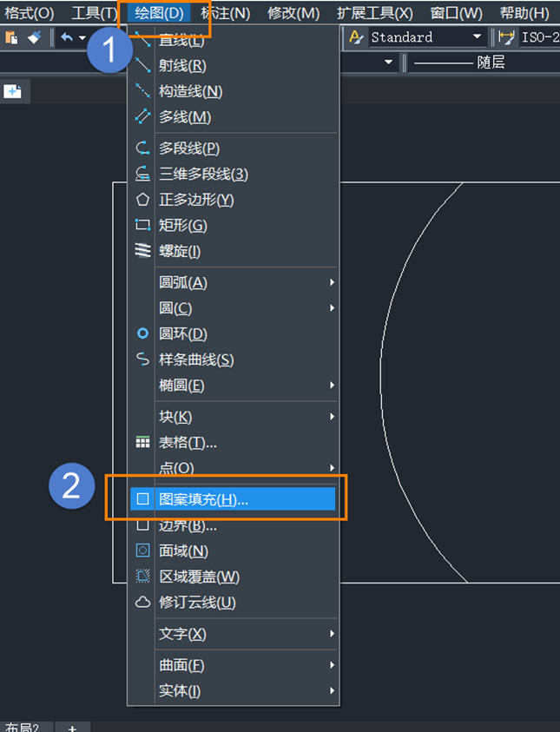Click the polygon pentagon icon

(x=142, y=200)
